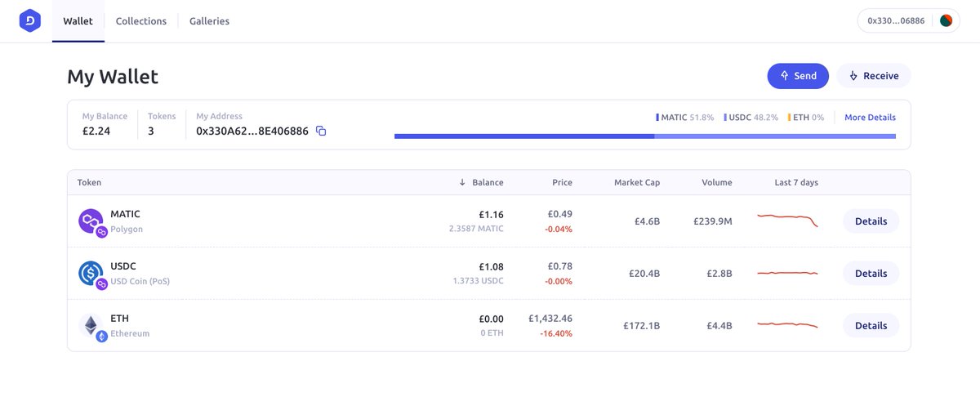Click the £20.4B market cap value
980x415 pixels.
[644, 274]
